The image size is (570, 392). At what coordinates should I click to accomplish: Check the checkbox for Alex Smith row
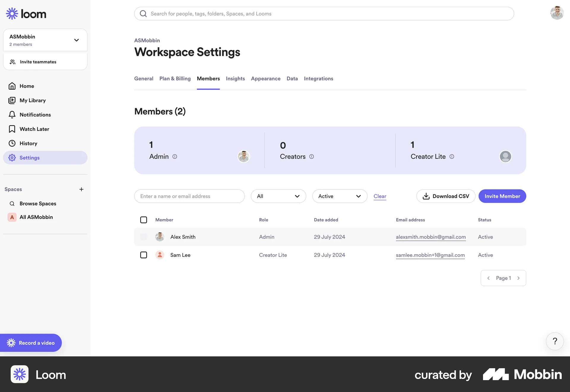pyautogui.click(x=143, y=237)
